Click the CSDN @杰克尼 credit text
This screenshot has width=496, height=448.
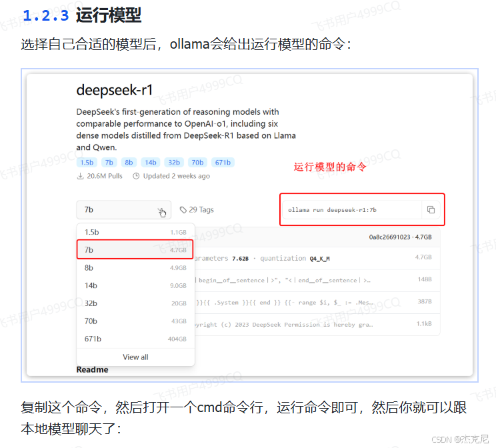pyautogui.click(x=460, y=439)
